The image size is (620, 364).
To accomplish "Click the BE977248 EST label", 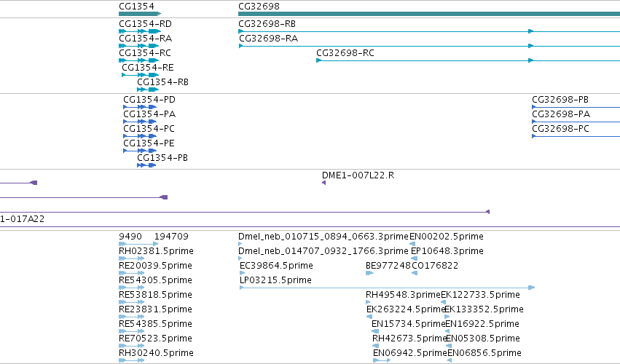I will click(x=388, y=266).
